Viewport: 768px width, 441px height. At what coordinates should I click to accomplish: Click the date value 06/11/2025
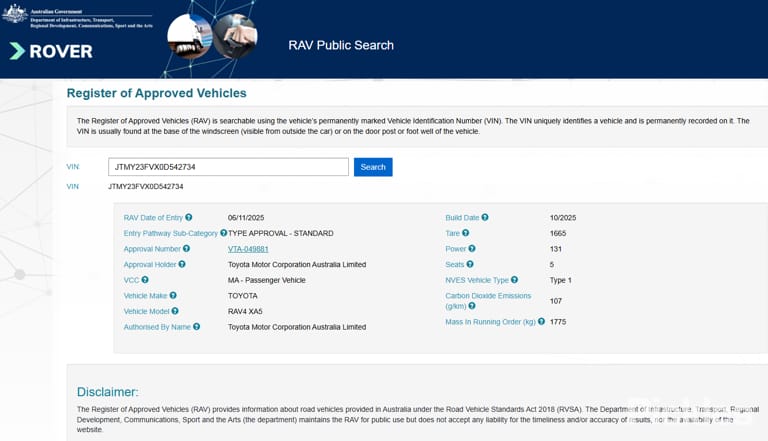pos(246,218)
